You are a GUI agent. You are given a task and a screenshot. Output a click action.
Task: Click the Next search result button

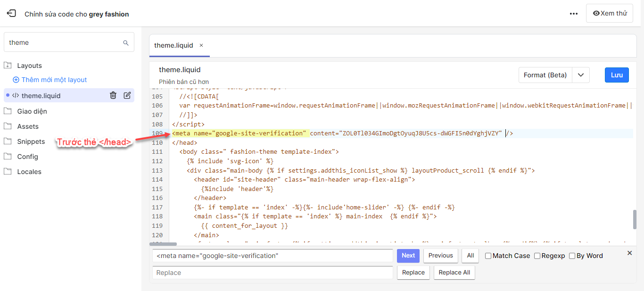click(408, 256)
